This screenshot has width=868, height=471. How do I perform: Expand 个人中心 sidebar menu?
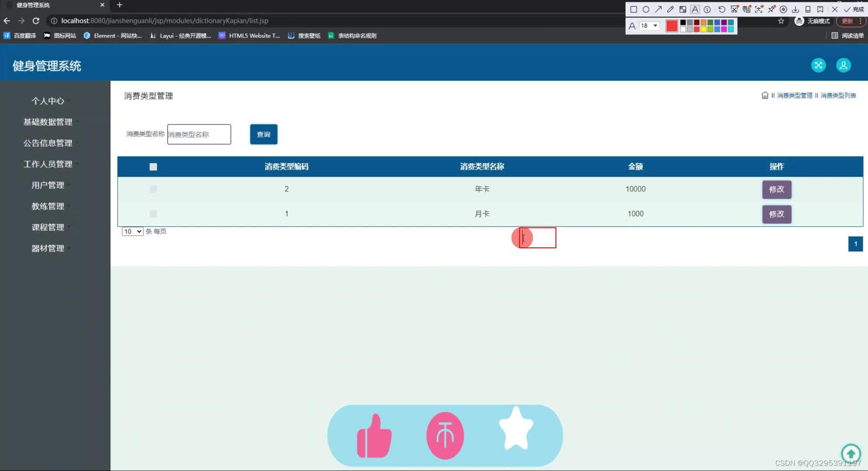point(48,101)
